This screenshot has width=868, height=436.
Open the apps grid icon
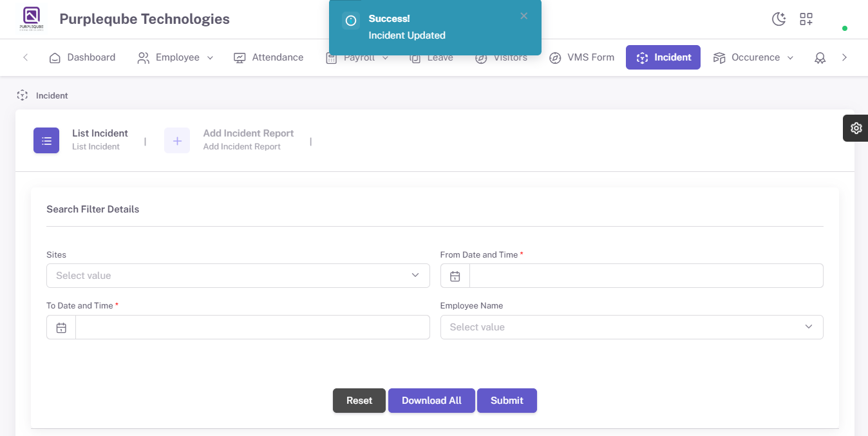click(806, 19)
